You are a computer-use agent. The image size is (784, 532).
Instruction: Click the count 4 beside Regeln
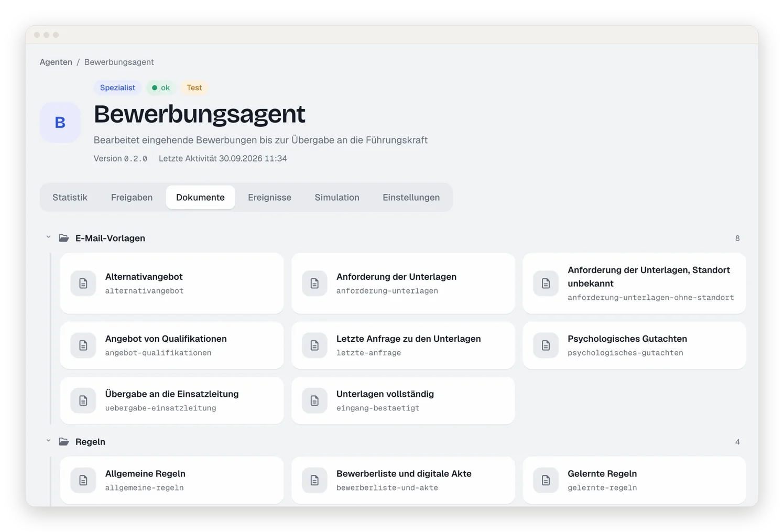[737, 442]
